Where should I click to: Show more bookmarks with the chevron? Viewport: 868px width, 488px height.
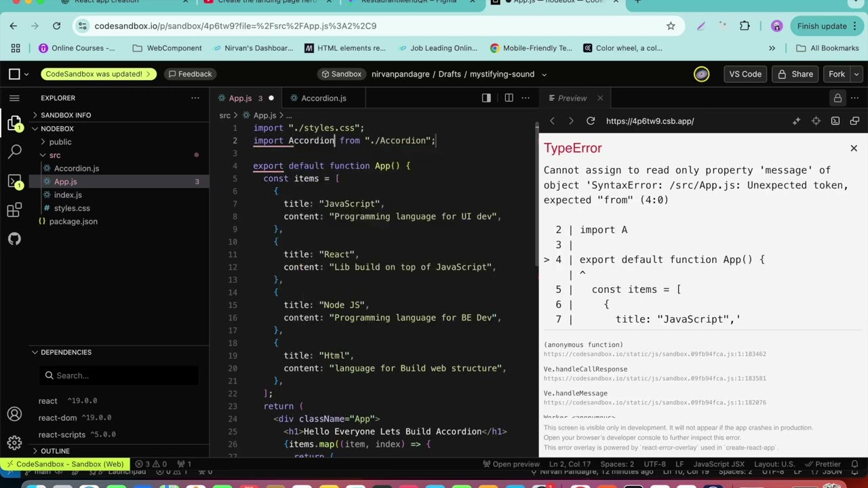[x=772, y=48]
